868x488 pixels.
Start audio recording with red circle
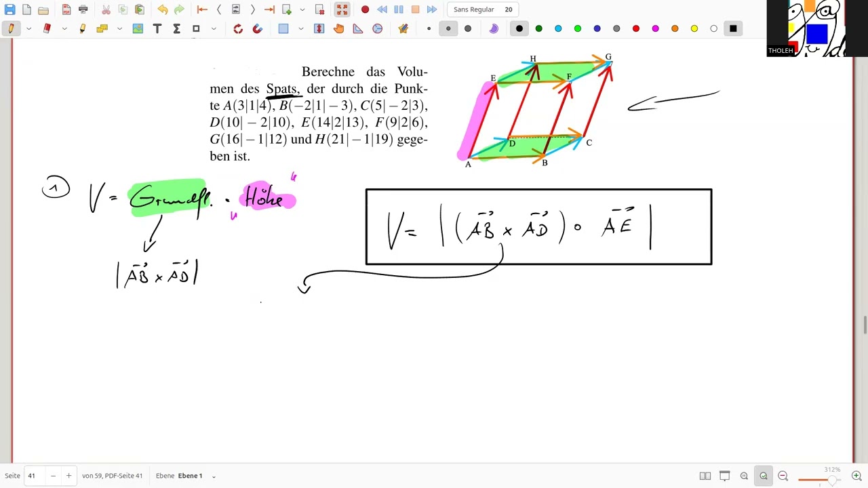(365, 9)
